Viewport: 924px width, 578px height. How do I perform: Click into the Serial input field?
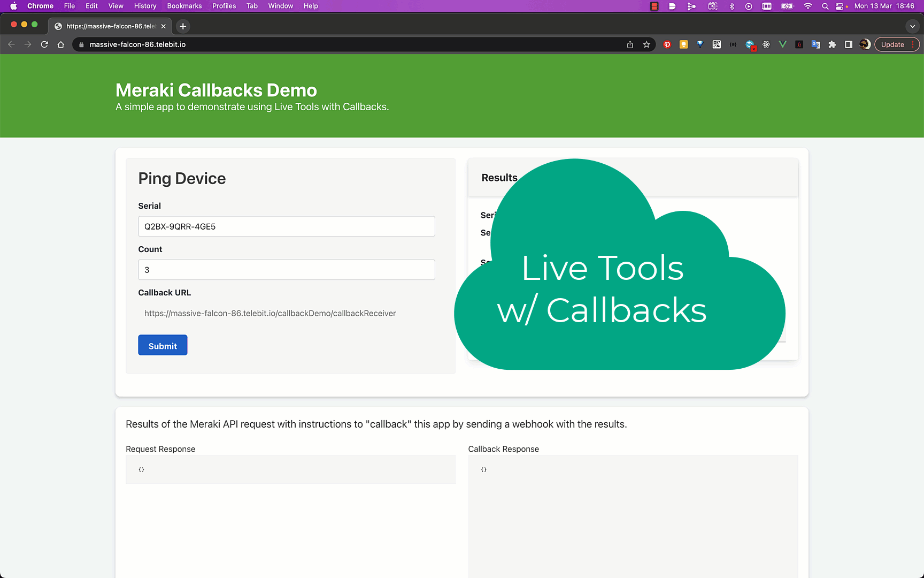286,226
